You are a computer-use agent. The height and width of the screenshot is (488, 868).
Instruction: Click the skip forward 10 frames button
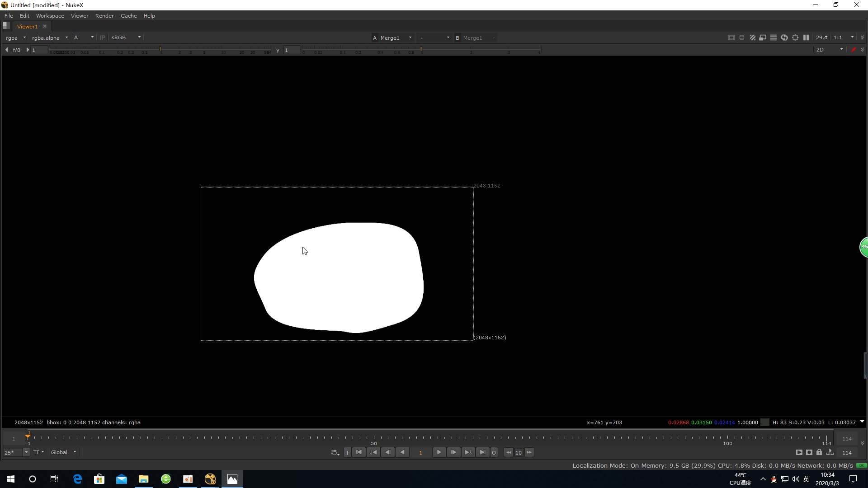(x=529, y=452)
